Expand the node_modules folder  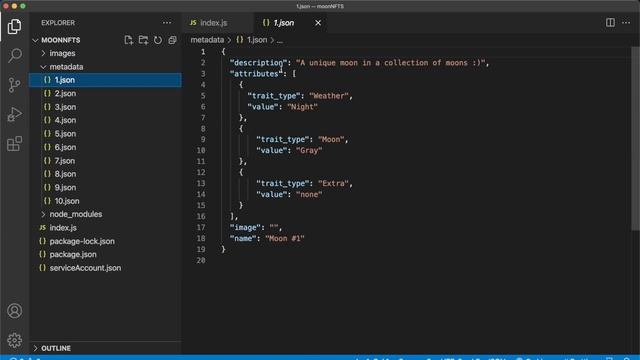tap(76, 214)
